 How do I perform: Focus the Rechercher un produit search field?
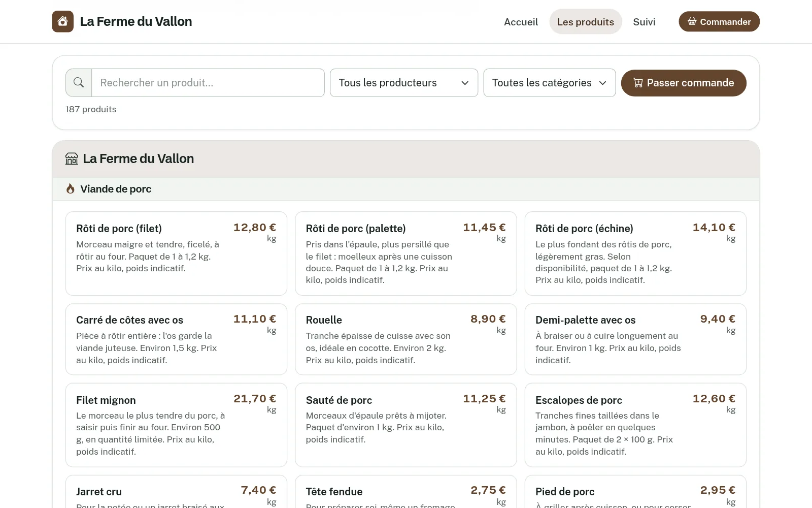[x=208, y=83]
